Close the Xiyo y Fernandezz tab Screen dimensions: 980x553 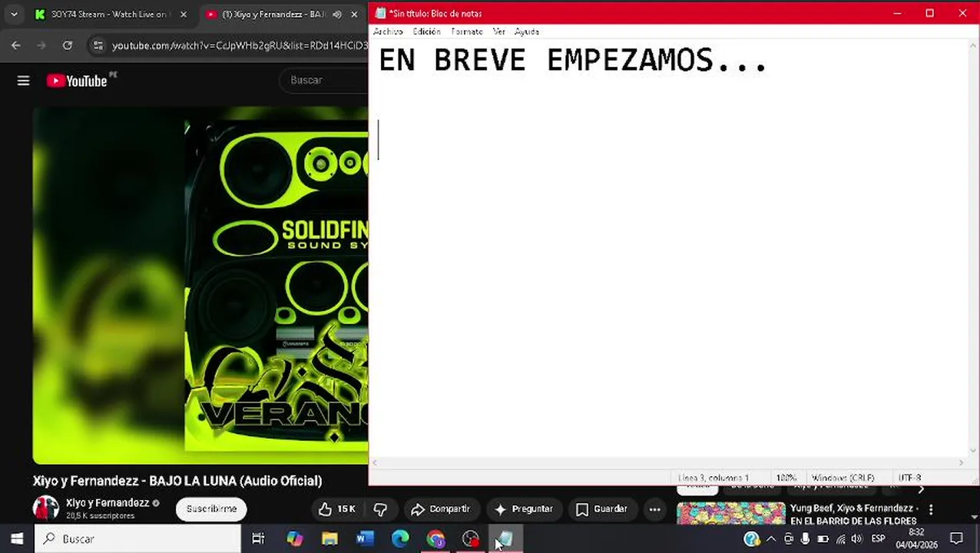354,14
